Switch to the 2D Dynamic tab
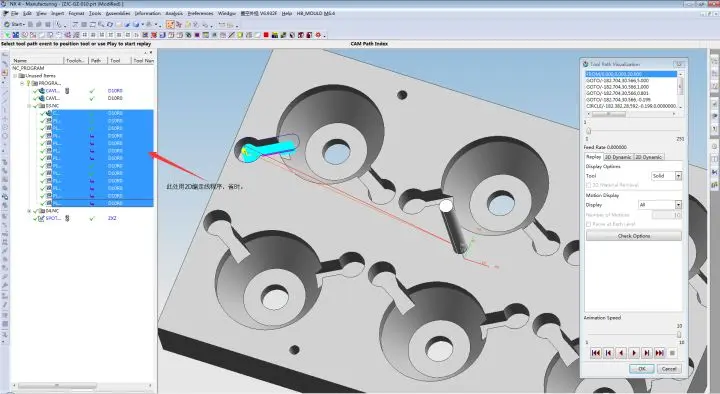The width and height of the screenshot is (720, 394). point(648,157)
